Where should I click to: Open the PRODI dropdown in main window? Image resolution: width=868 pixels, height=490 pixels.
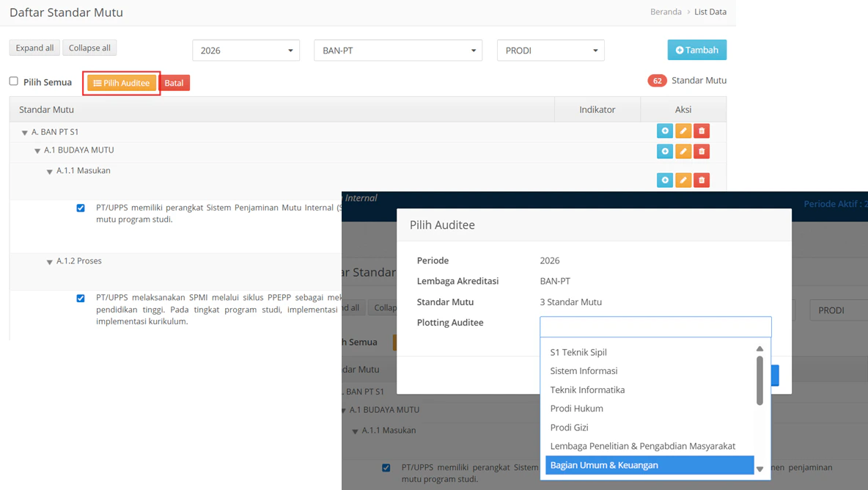point(551,51)
